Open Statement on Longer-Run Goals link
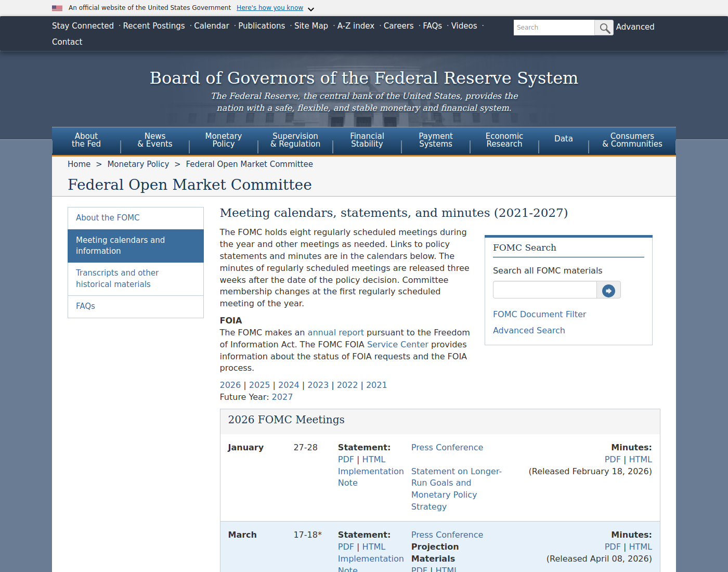This screenshot has width=728, height=572. click(x=457, y=489)
